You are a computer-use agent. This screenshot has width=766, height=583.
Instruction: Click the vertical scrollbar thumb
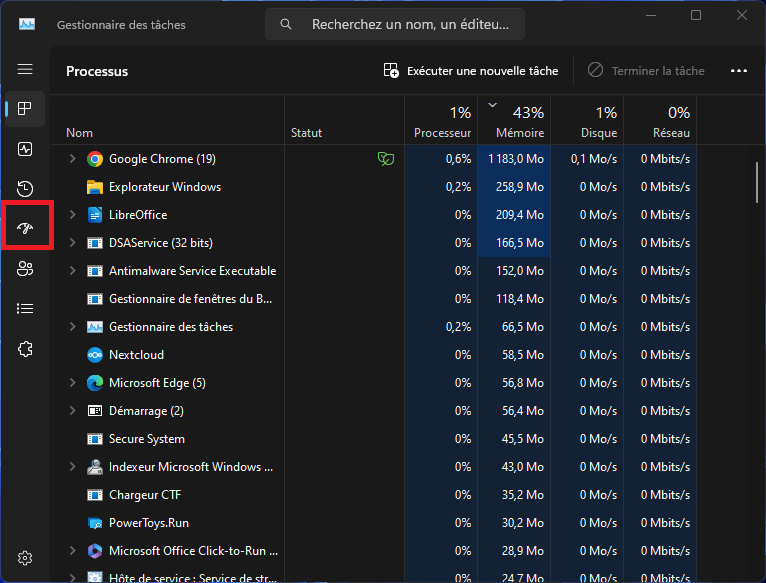(757, 183)
